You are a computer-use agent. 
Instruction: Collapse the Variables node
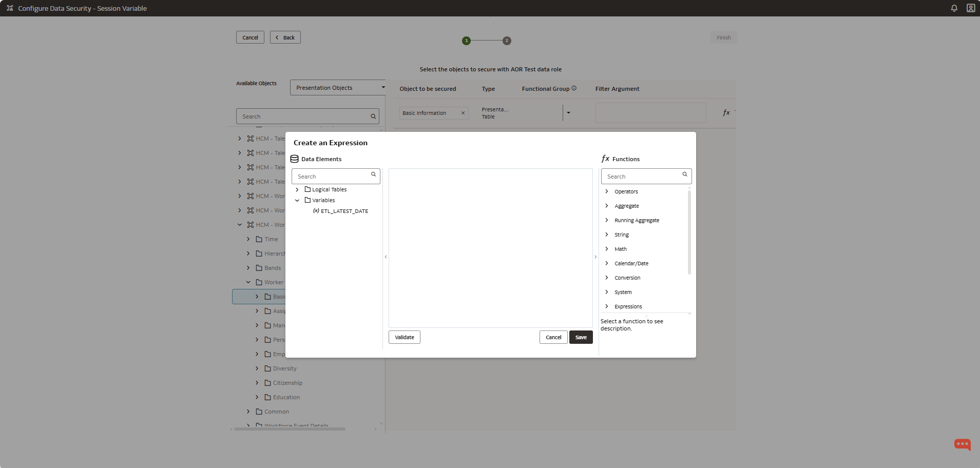click(x=297, y=200)
